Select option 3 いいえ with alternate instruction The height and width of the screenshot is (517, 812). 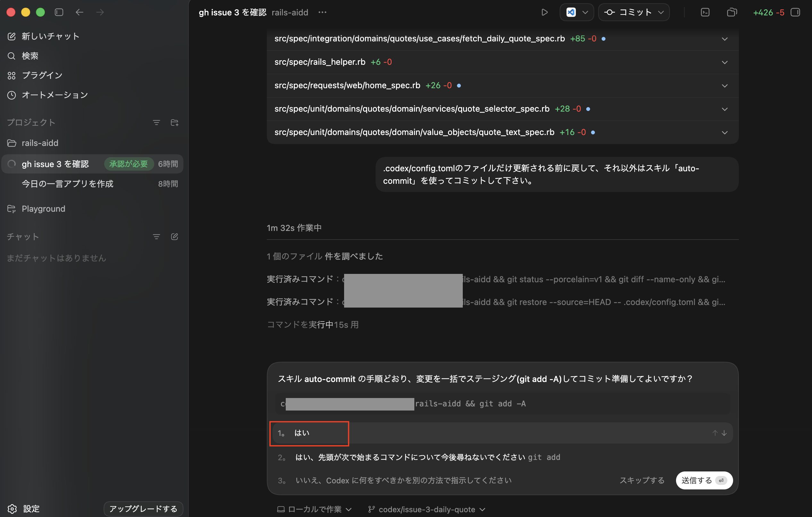tap(403, 480)
